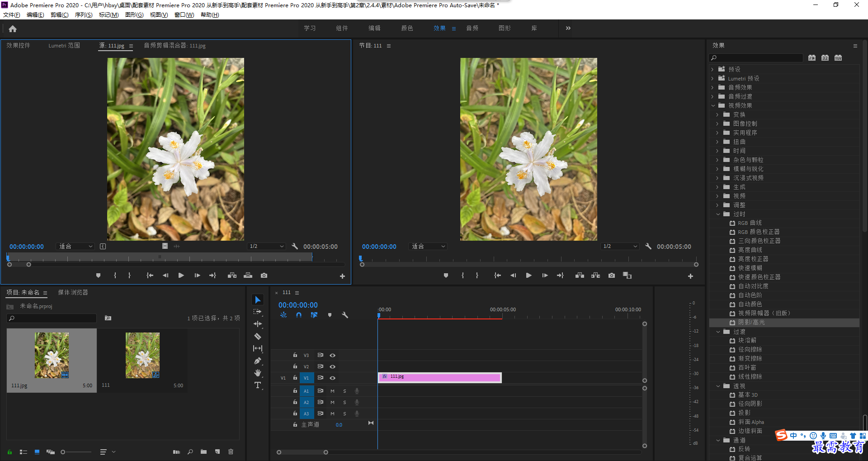Open Program monitor playback resolution 1/2 dropdown

[x=620, y=247]
